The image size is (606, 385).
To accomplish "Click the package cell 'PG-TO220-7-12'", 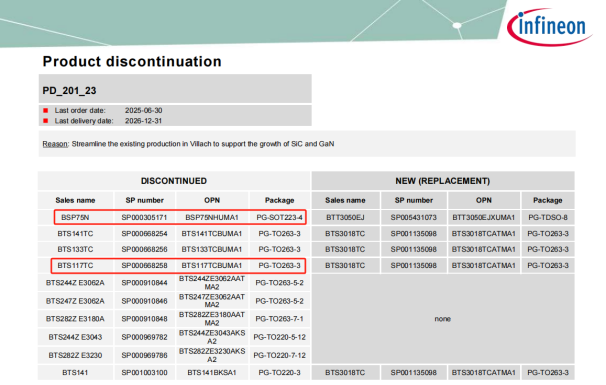I will tap(280, 355).
